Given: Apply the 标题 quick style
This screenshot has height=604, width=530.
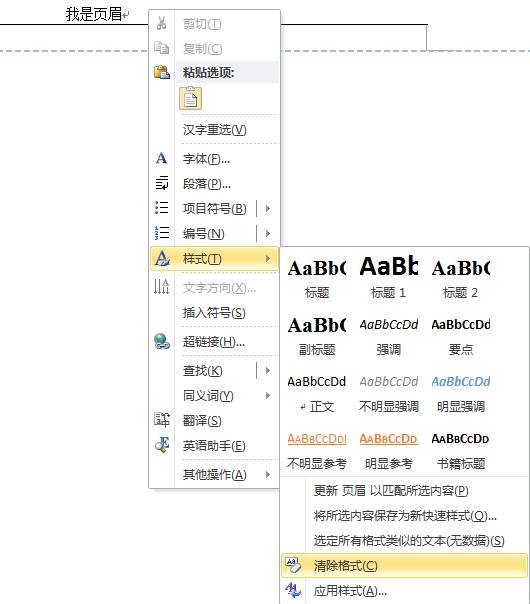Looking at the screenshot, I should click(317, 278).
